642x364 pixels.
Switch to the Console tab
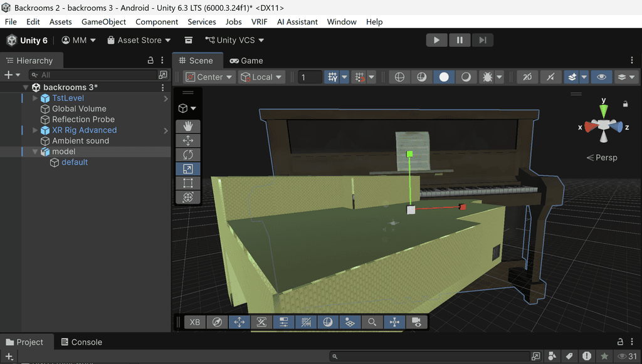(82, 342)
